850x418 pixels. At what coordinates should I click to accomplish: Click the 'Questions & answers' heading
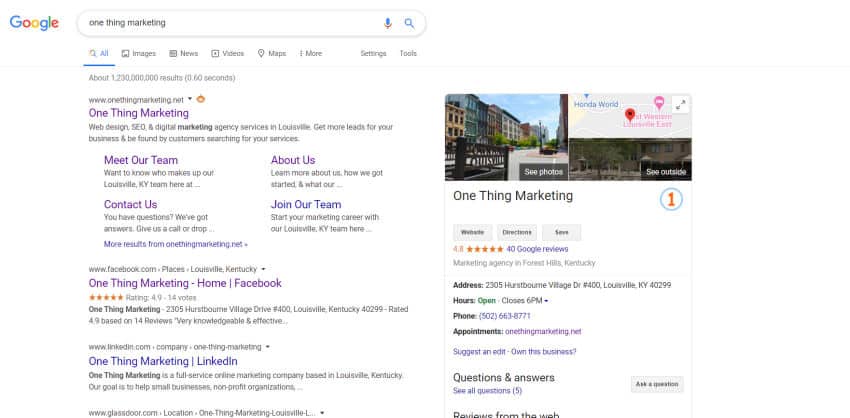(504, 378)
